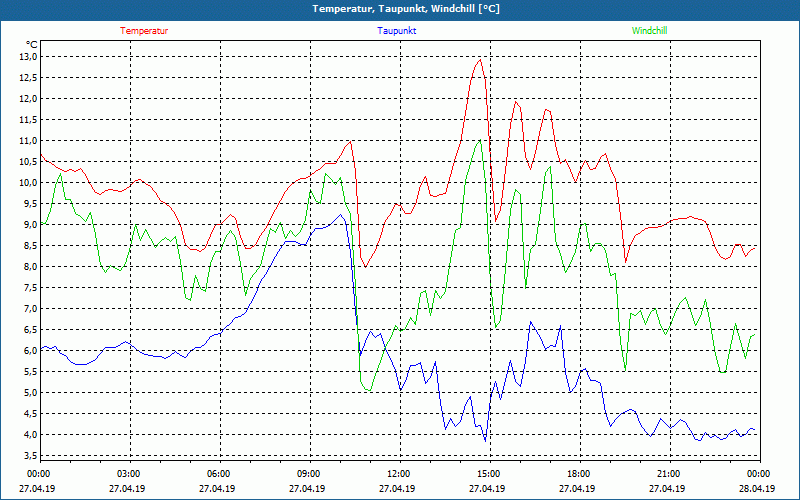Click the 6,5 y-axis value
This screenshot has width=800, height=500.
[x=31, y=330]
